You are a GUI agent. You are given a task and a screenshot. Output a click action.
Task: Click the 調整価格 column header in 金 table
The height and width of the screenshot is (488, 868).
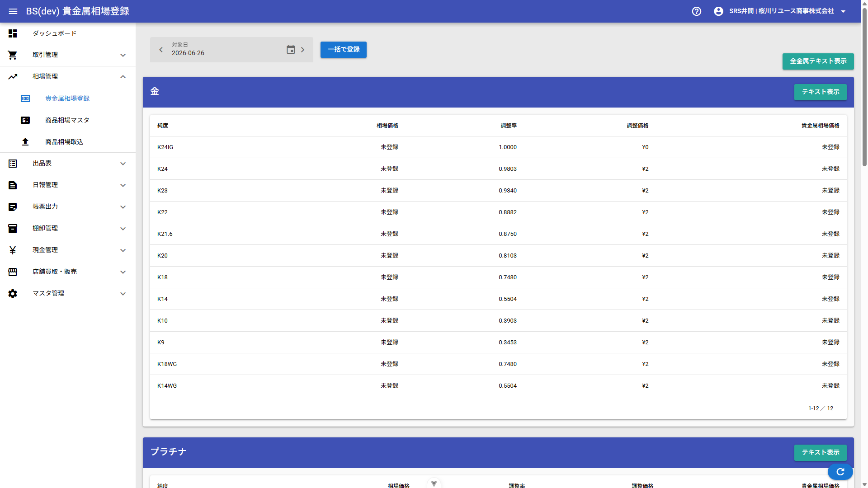coord(637,126)
